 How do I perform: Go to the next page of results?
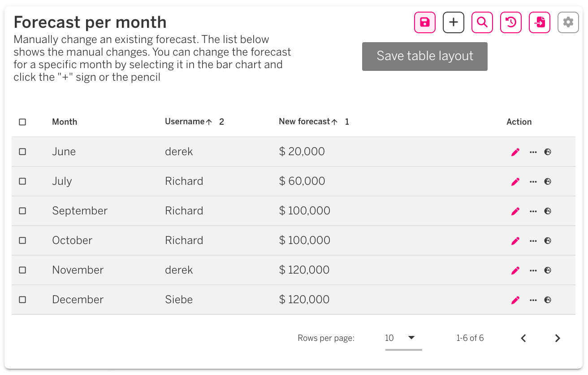[x=558, y=338]
